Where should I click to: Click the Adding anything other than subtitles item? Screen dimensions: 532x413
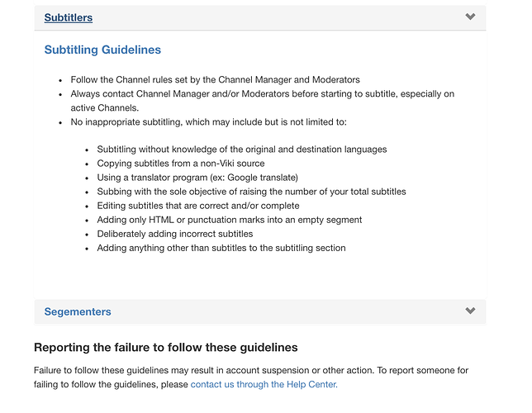(x=221, y=248)
